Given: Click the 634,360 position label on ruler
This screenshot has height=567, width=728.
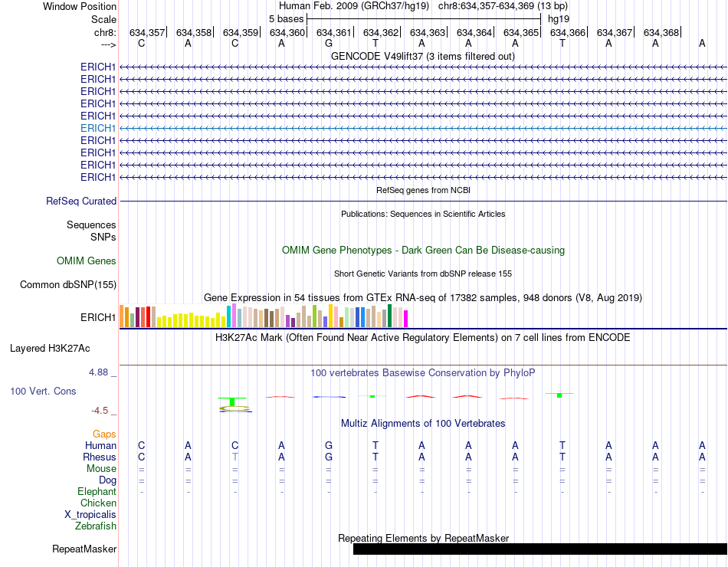Looking at the screenshot, I should (287, 32).
